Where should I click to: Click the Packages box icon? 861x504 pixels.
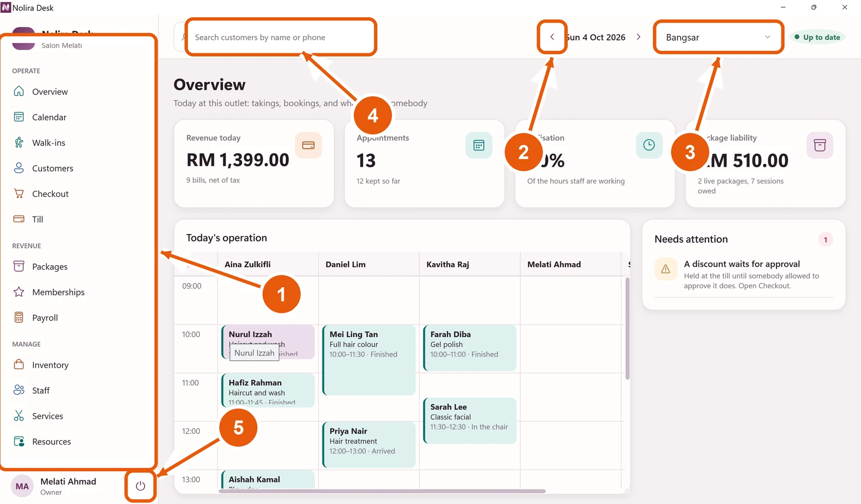pyautogui.click(x=19, y=266)
